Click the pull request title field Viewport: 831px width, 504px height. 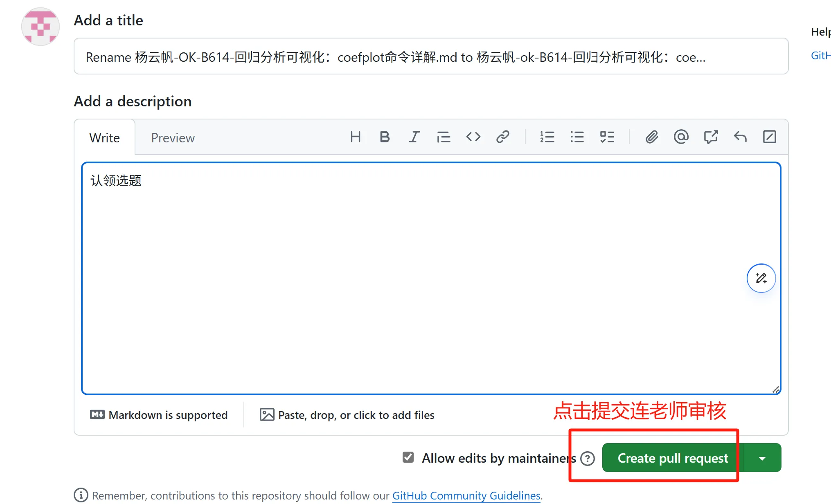click(430, 57)
